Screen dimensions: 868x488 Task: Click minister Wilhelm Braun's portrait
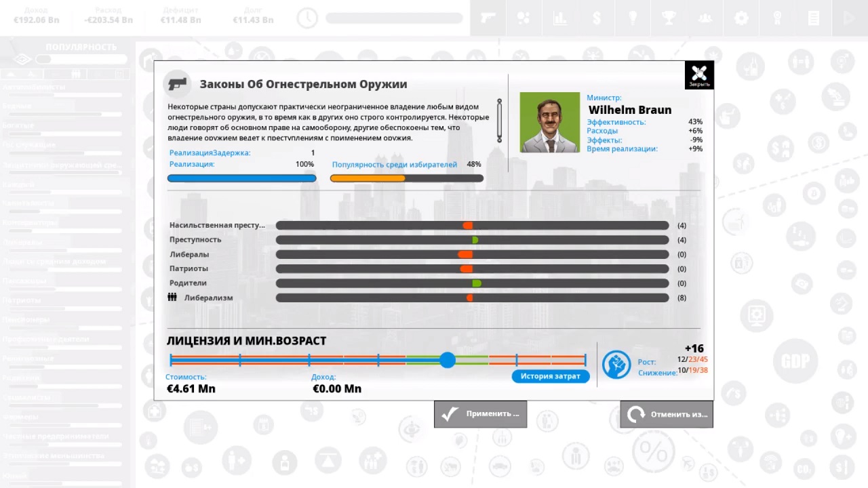tap(549, 123)
